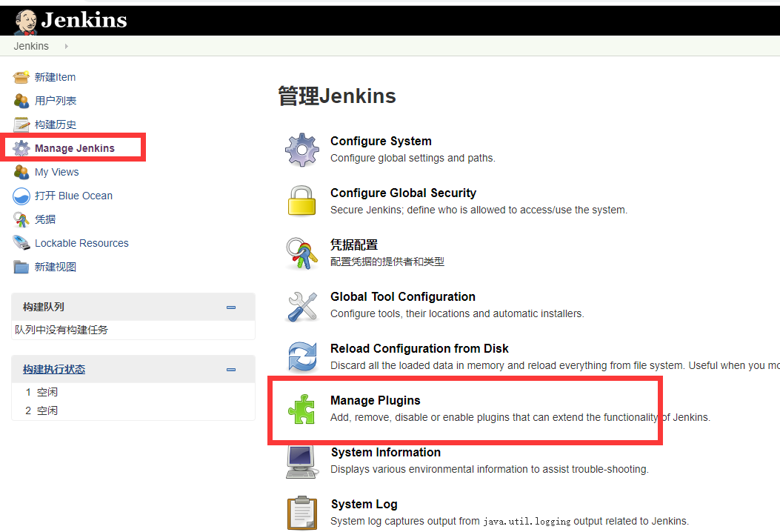Click the Blue Ocean circle icon
The height and width of the screenshot is (532, 780).
click(21, 196)
